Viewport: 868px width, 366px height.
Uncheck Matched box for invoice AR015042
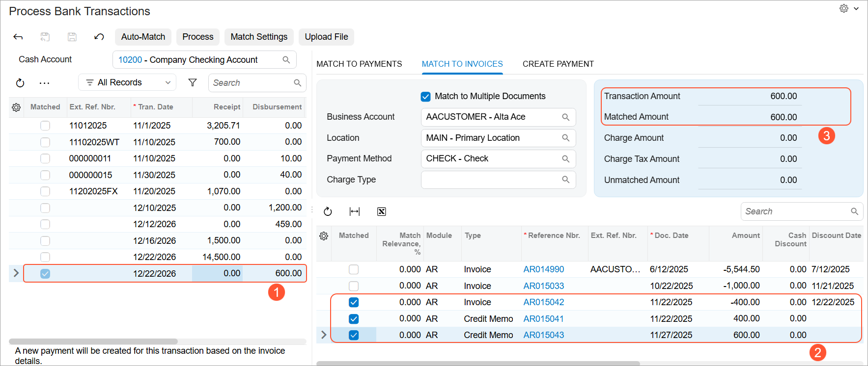(354, 302)
